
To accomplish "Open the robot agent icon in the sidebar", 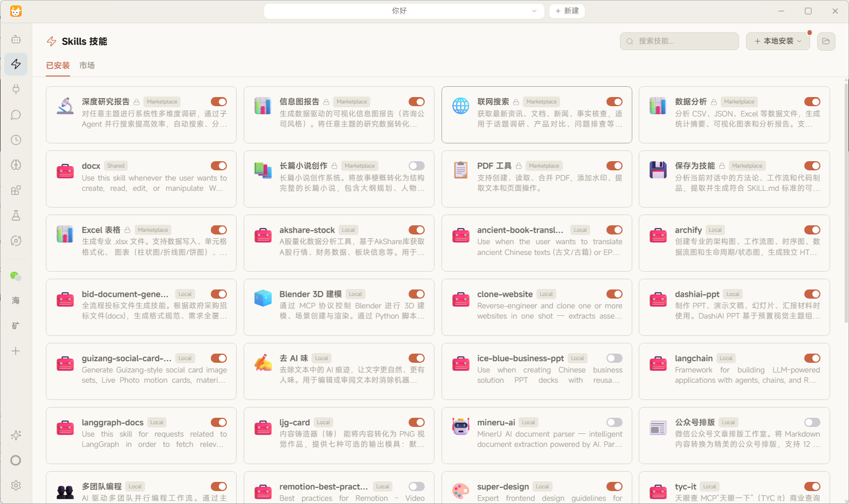I will click(x=16, y=39).
